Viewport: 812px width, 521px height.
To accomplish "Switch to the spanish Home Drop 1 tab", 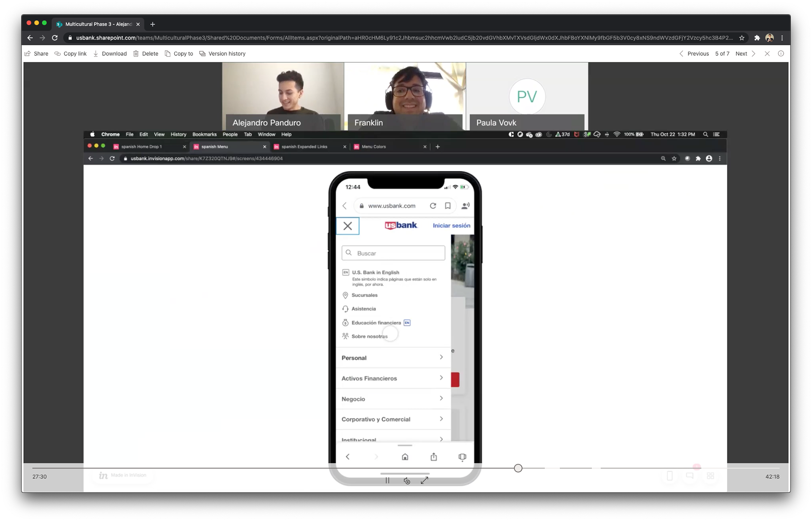I will coord(149,147).
